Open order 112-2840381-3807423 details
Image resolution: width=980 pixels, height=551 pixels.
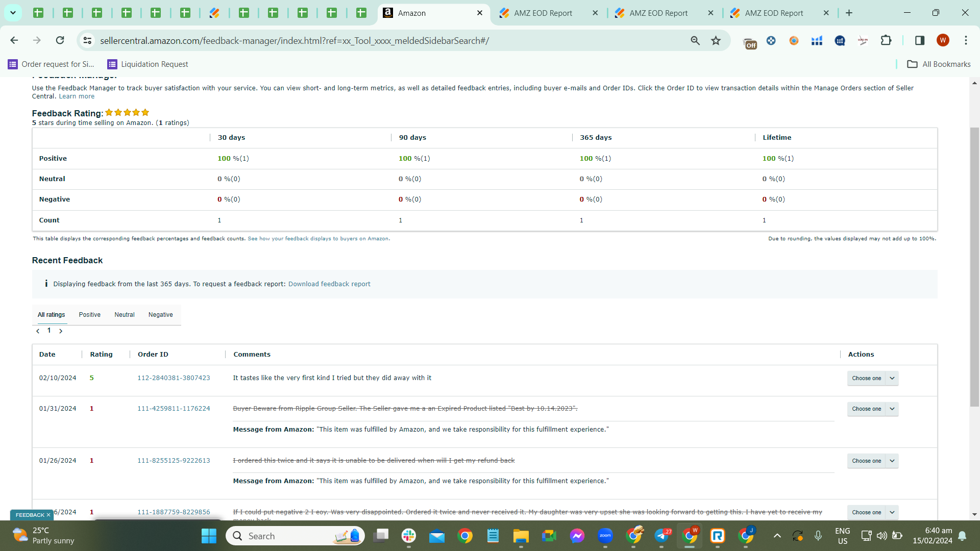click(174, 378)
